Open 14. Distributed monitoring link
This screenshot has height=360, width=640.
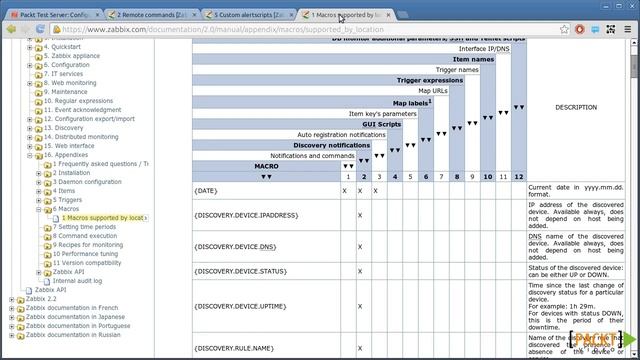coord(81,137)
